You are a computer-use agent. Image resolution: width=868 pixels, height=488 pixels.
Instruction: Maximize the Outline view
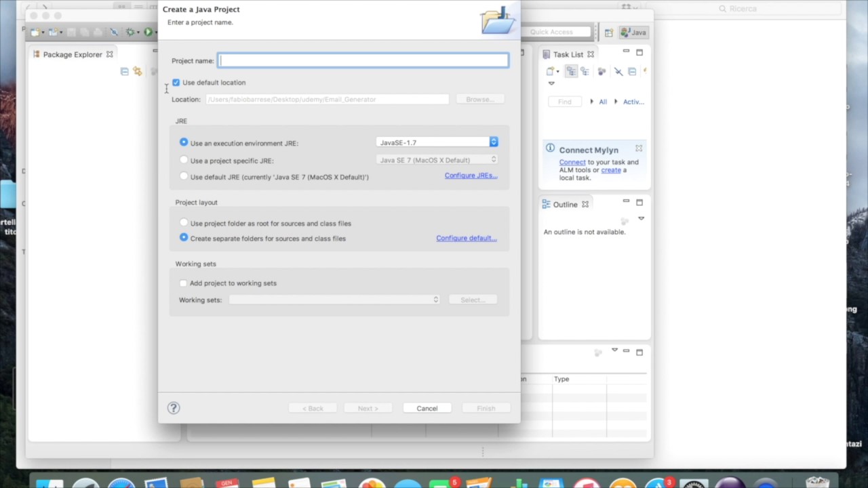tap(639, 202)
